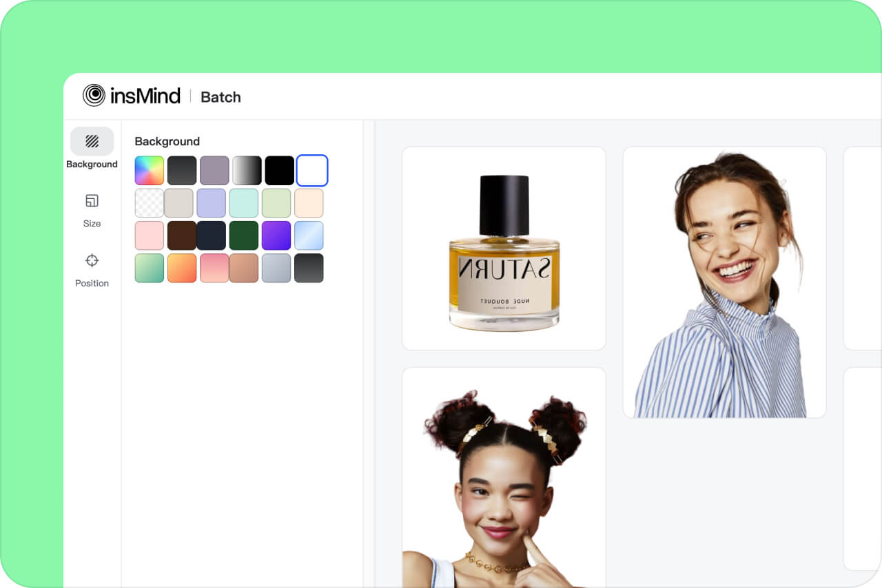
Task: Click the insMind logo
Action: click(x=132, y=96)
